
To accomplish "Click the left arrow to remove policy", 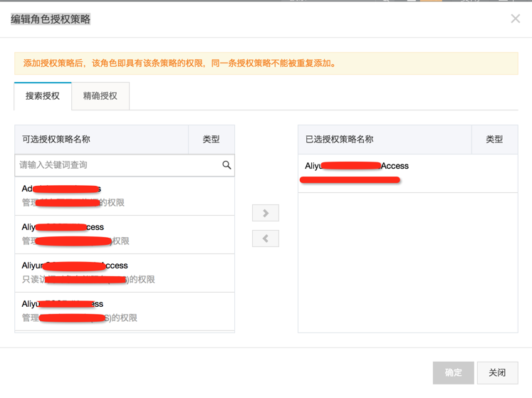I will tap(266, 239).
